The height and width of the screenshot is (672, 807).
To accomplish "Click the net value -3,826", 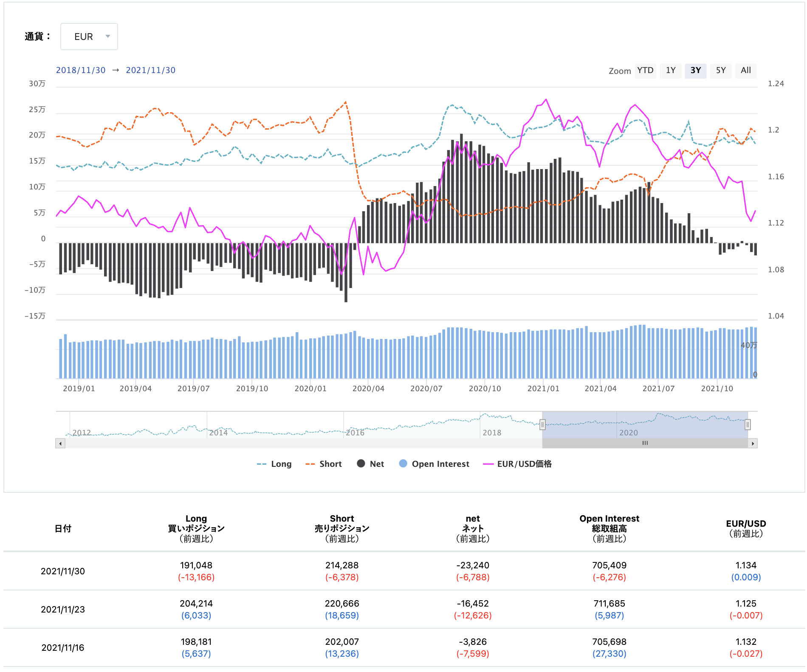I will [473, 642].
